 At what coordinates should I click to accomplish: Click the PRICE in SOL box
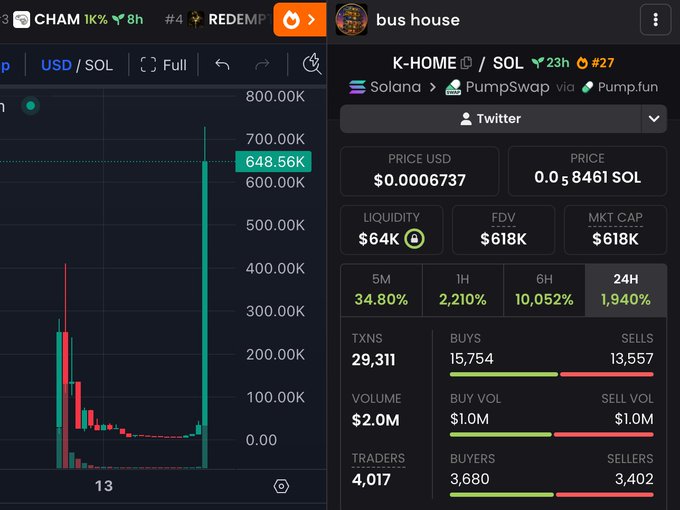tap(587, 171)
